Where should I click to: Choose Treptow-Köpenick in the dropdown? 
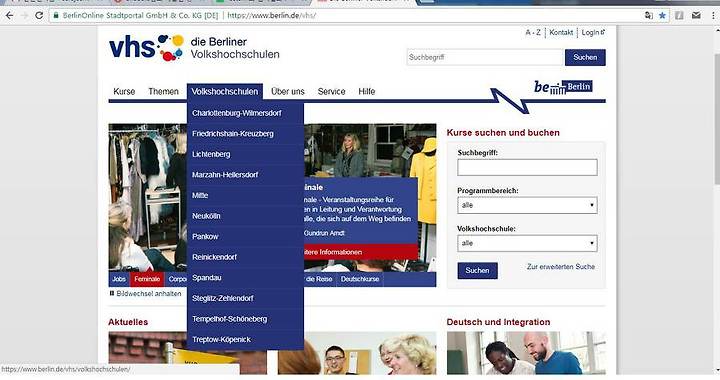coord(245,340)
